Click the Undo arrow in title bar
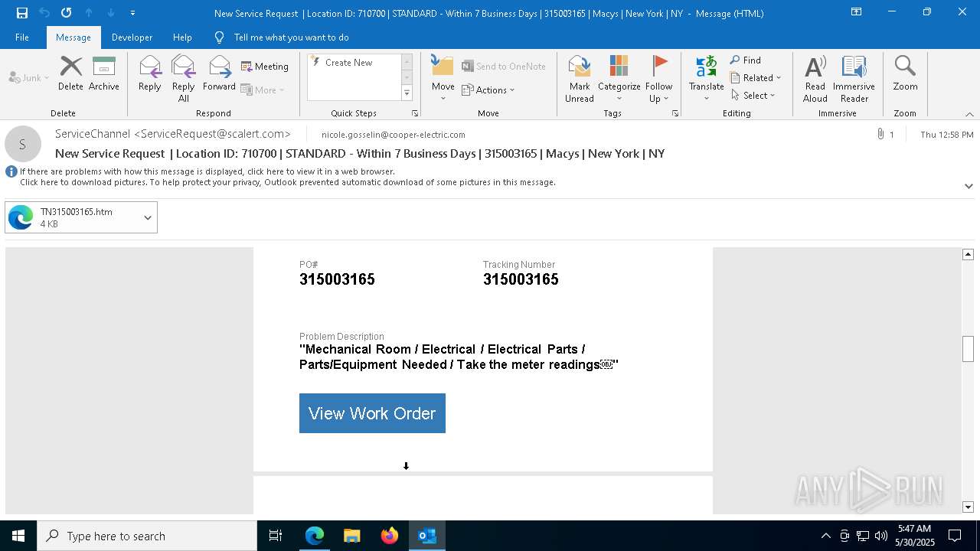 tap(44, 13)
